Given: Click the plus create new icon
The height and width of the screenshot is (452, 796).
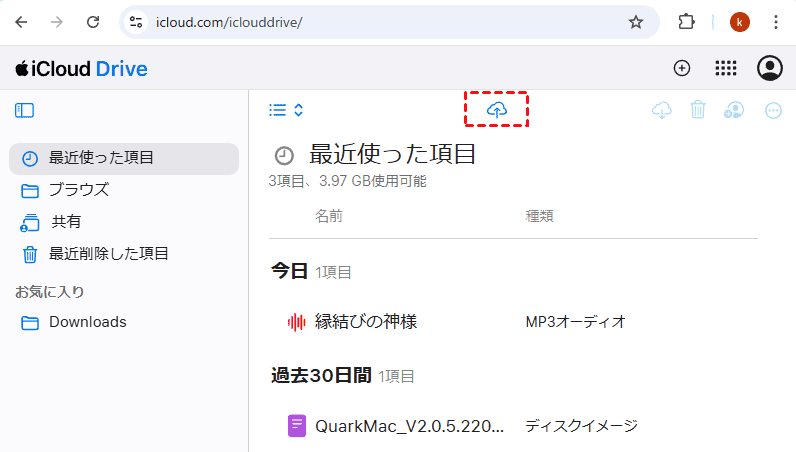Looking at the screenshot, I should [x=682, y=68].
